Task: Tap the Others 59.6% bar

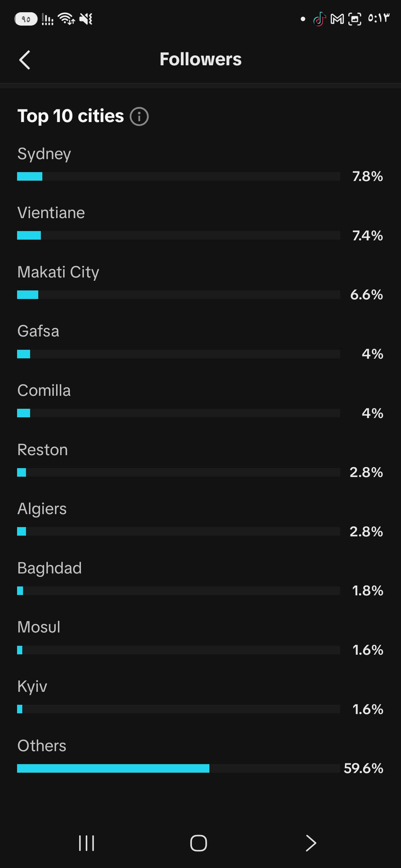Action: point(179,768)
